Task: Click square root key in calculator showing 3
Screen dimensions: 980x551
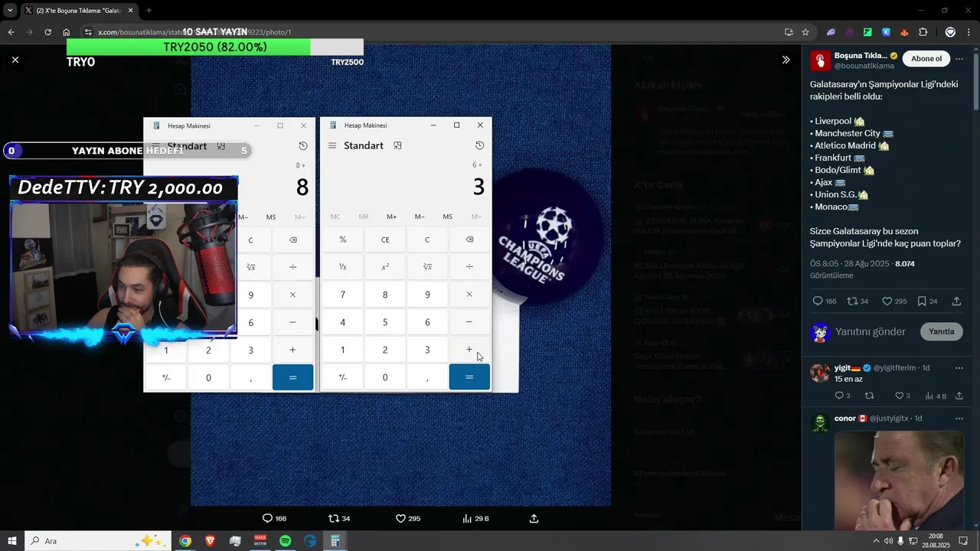Action: point(427,267)
